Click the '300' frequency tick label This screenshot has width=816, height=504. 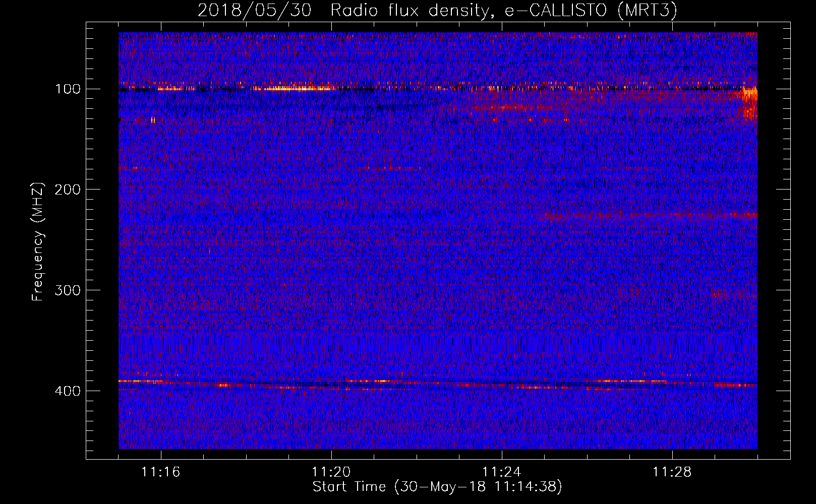(68, 291)
